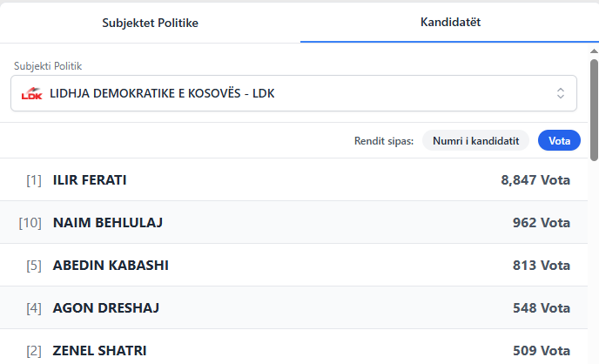Expand the party selector chevron arrows
The width and height of the screenshot is (599, 364).
point(561,93)
